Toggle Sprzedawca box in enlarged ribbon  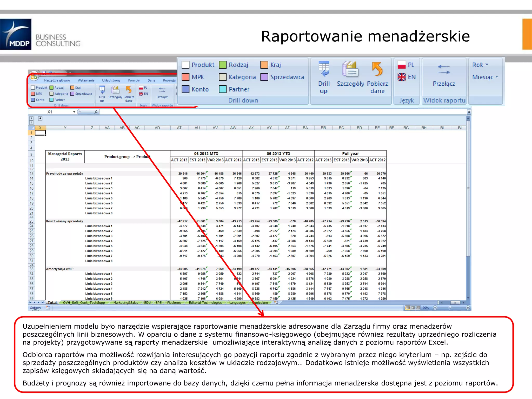[264, 77]
